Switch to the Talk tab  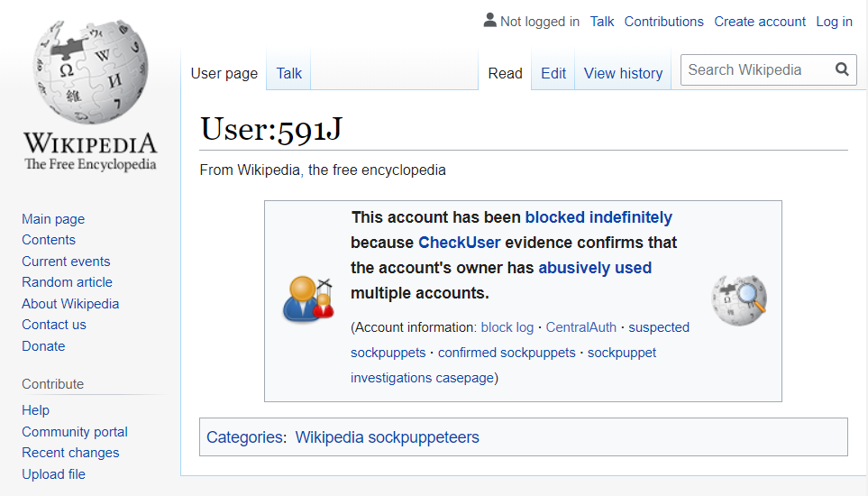click(x=288, y=73)
